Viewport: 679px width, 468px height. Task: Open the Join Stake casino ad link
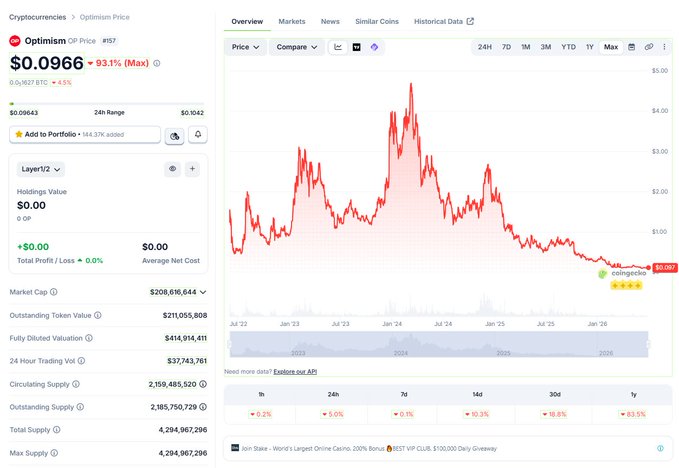tap(369, 449)
